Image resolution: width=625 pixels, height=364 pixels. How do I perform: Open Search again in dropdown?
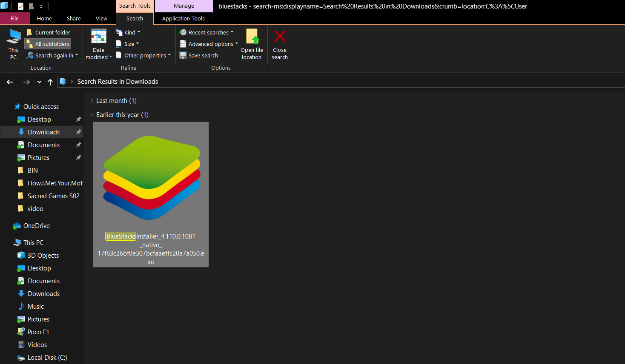coord(52,55)
